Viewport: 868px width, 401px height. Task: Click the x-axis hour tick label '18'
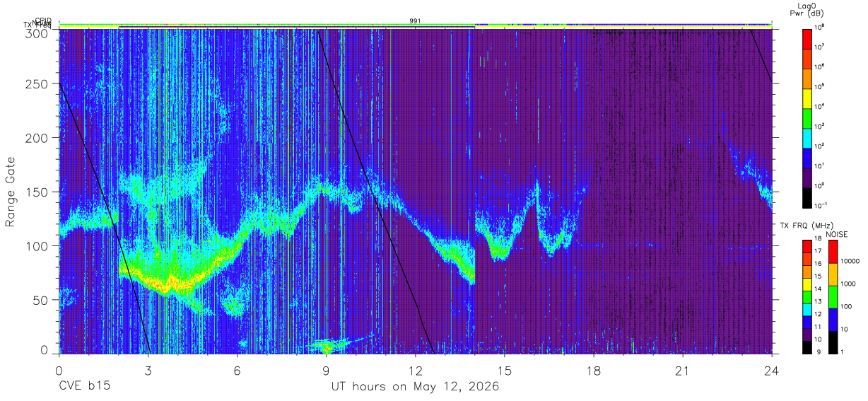[594, 371]
